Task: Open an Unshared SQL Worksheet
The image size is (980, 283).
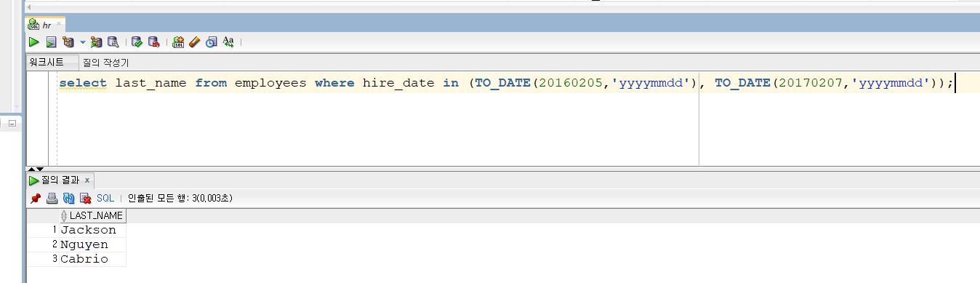Action: [x=179, y=42]
